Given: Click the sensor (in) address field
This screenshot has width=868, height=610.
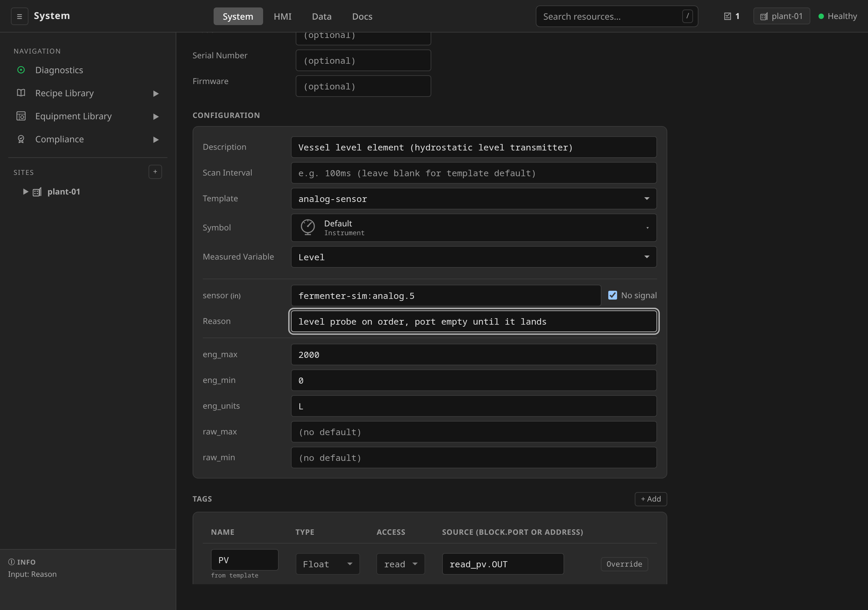Looking at the screenshot, I should pos(446,296).
